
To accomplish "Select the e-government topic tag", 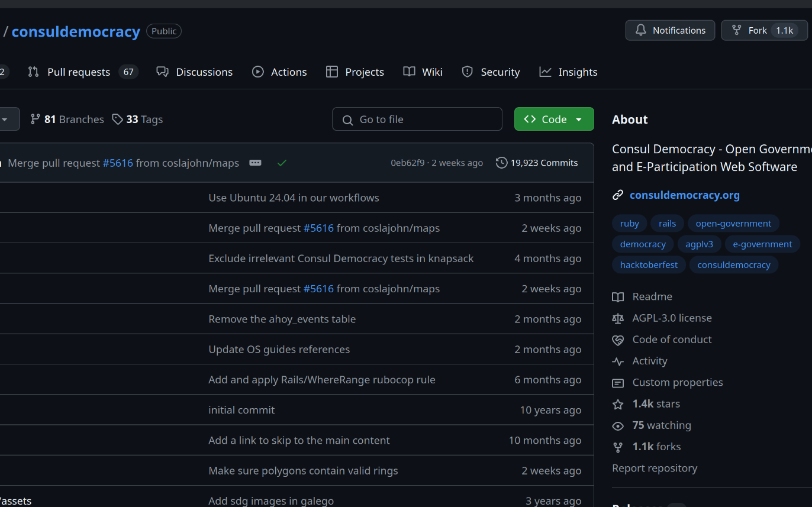I will (762, 244).
